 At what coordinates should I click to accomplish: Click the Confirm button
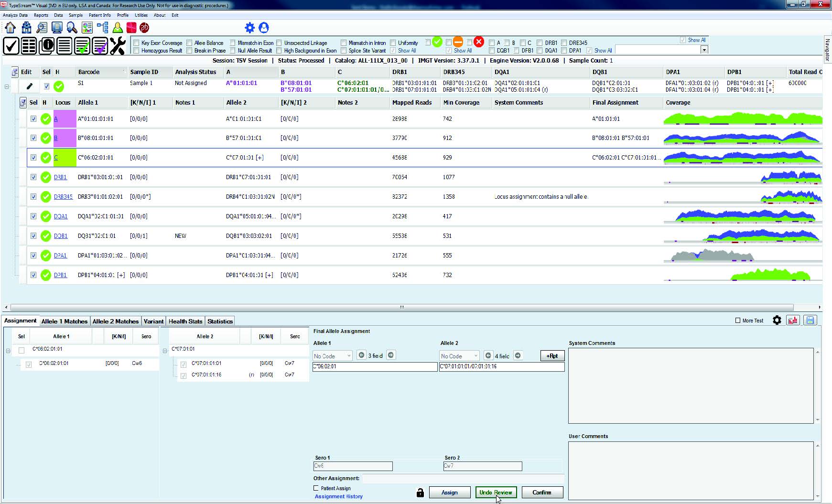click(x=542, y=493)
